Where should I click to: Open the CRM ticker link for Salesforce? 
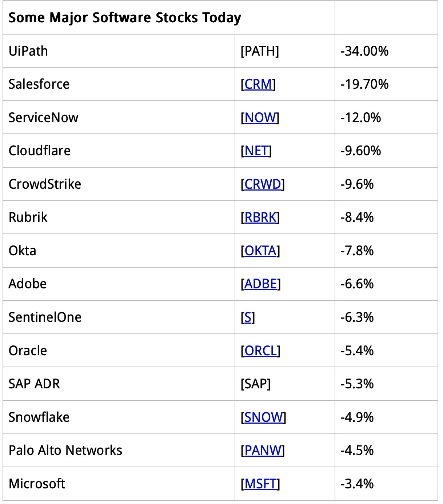pos(258,84)
